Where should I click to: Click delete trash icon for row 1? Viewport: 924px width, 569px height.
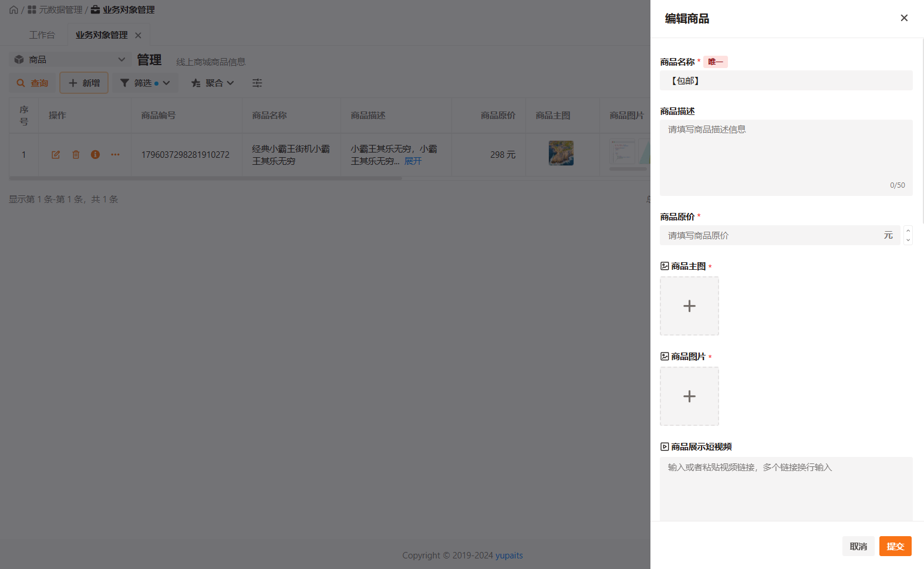76,155
